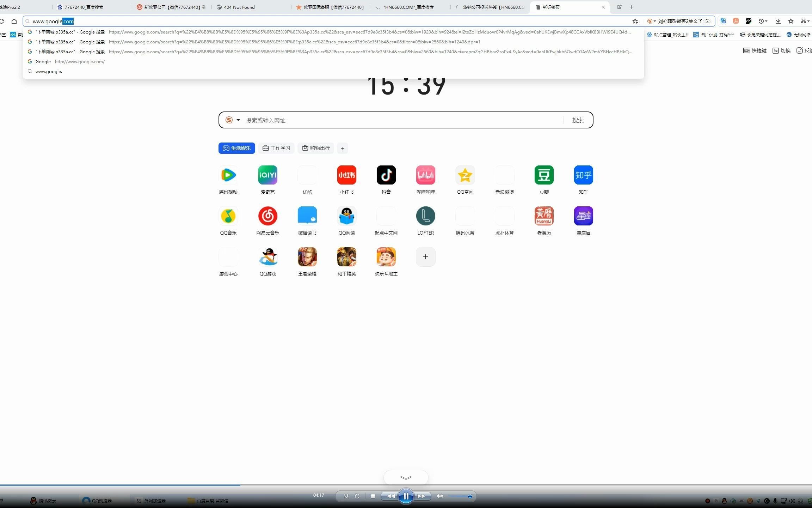Open the 和平精英 game shortcut

[347, 257]
